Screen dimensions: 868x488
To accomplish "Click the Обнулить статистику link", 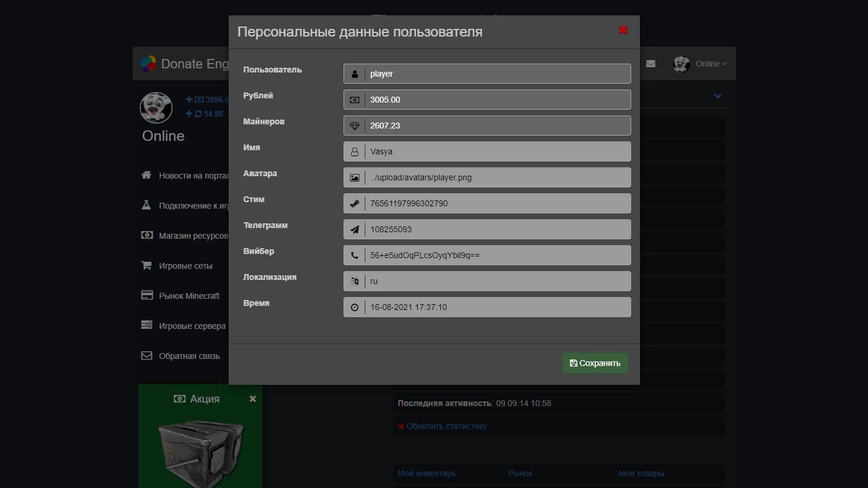I will [446, 426].
